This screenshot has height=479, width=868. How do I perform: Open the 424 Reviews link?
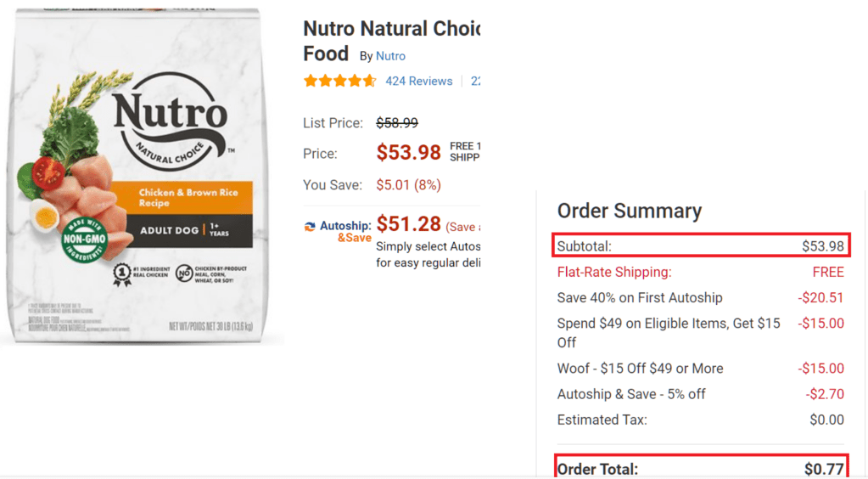[x=418, y=82]
